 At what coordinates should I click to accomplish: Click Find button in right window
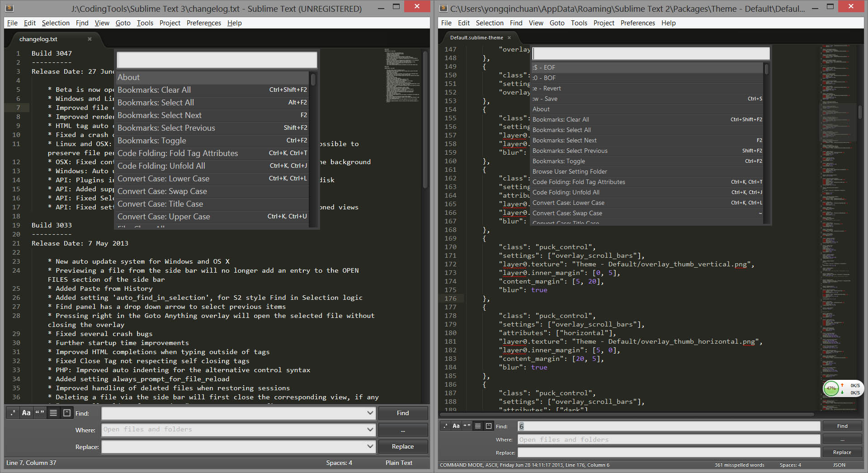[x=842, y=426]
